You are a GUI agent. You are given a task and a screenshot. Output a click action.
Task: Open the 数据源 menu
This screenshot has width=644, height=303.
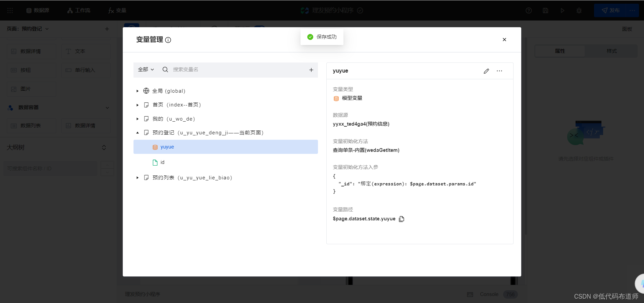pyautogui.click(x=38, y=10)
